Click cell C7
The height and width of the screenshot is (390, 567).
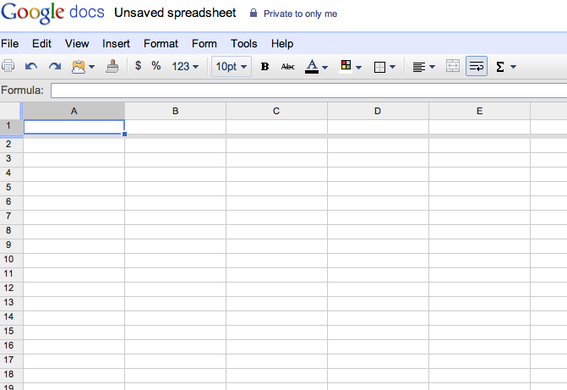(x=277, y=217)
